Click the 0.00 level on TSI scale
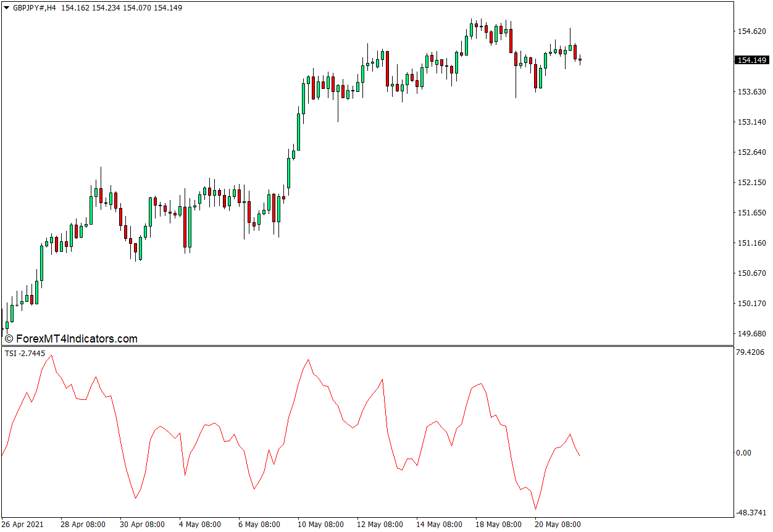Viewport: 773px width, 532px height. point(743,453)
